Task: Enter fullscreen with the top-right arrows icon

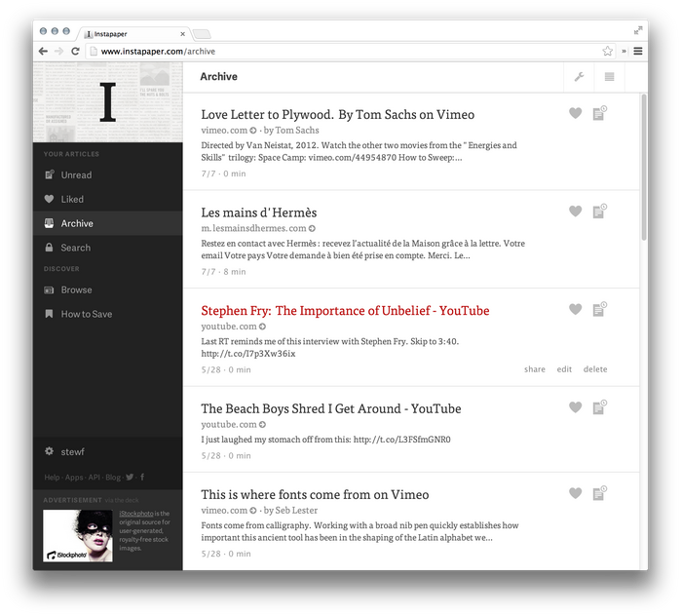Action: [x=637, y=30]
